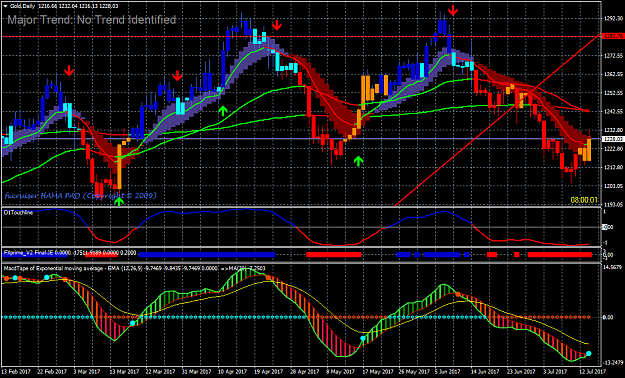The height and width of the screenshot is (378, 625).
Task: Click the orange MACD signal dot near 5 Jun
Action: pyautogui.click(x=458, y=294)
